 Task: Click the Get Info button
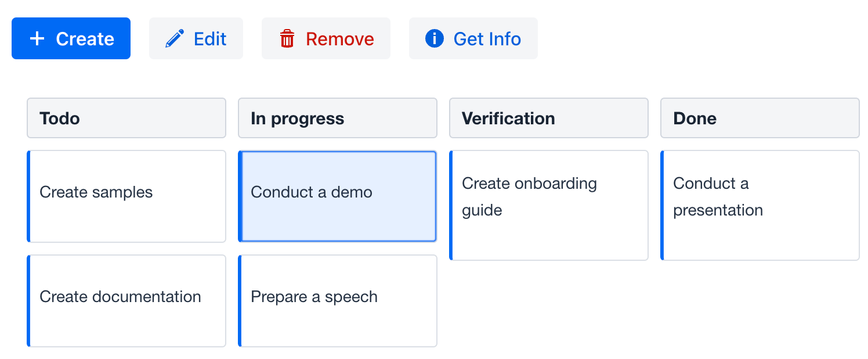473,38
